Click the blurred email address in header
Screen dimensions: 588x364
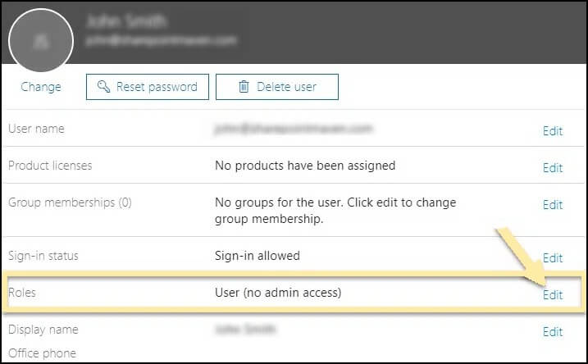coord(162,40)
